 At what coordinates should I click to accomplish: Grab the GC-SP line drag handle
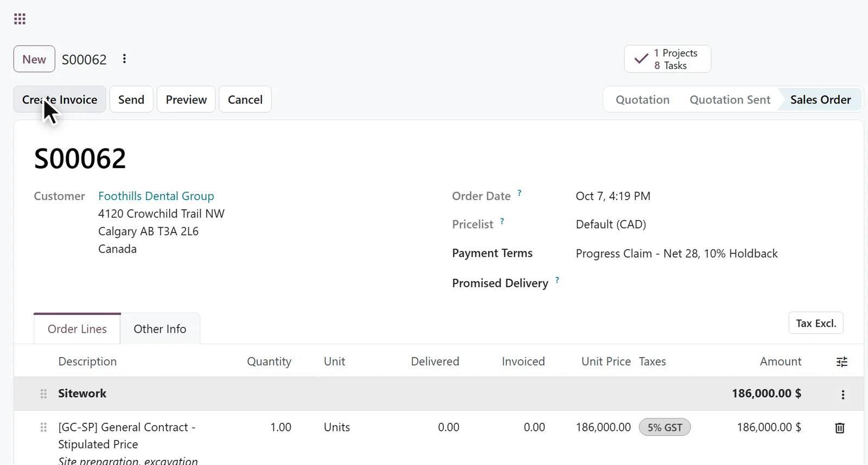pyautogui.click(x=43, y=428)
